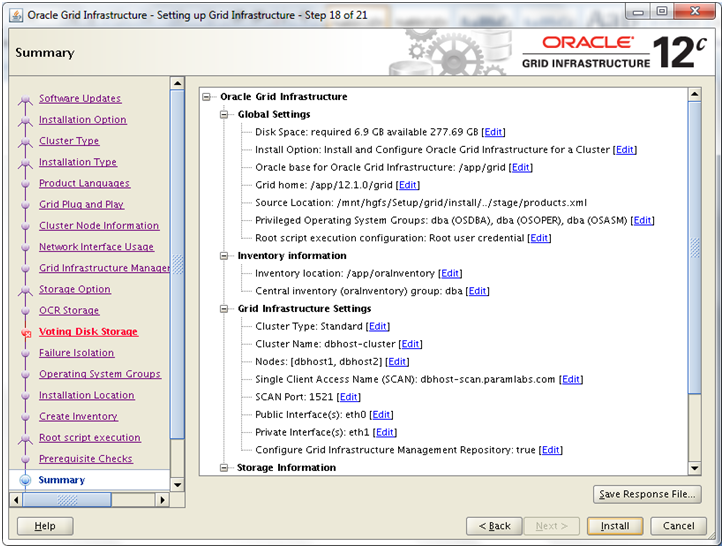This screenshot has height=548, width=724.
Task: Open Cluster Node Information step
Action: tap(99, 226)
